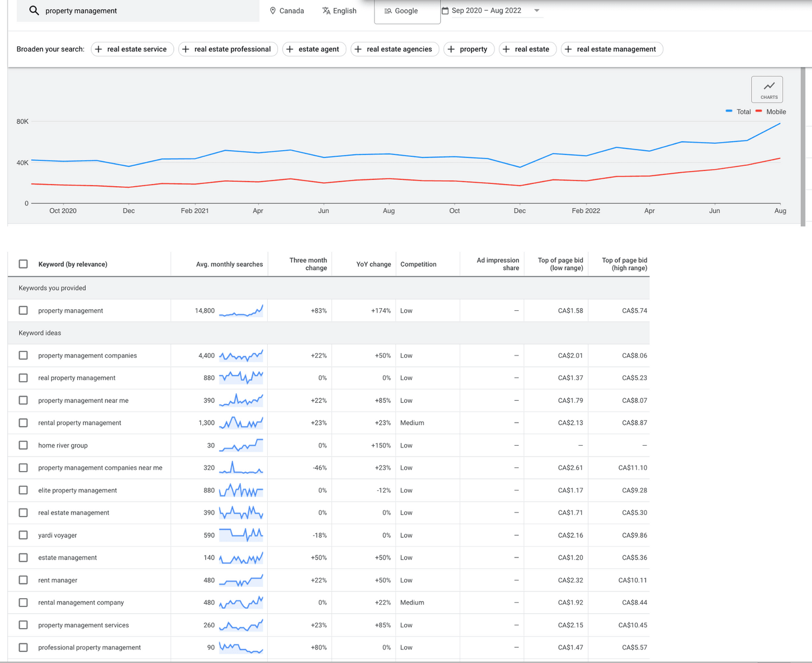Check the real estate management checkbox
The height and width of the screenshot is (663, 812).
[23, 513]
